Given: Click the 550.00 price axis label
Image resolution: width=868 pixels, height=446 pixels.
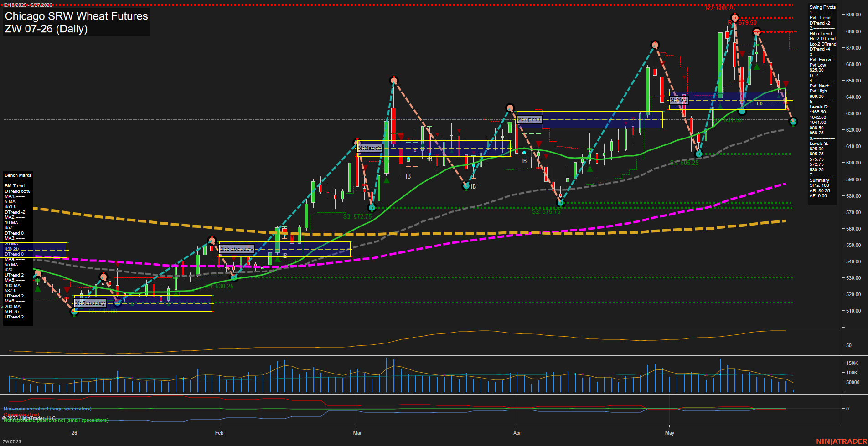Looking at the screenshot, I should point(853,245).
